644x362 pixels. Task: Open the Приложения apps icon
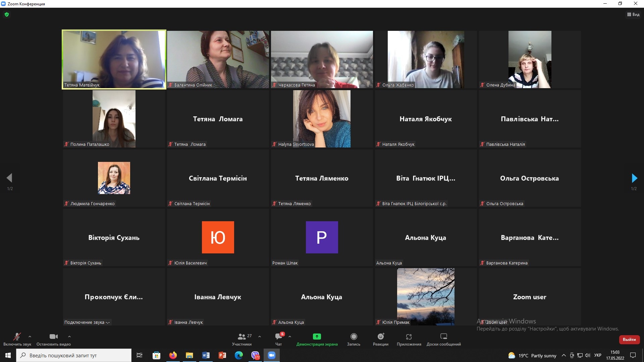click(409, 337)
